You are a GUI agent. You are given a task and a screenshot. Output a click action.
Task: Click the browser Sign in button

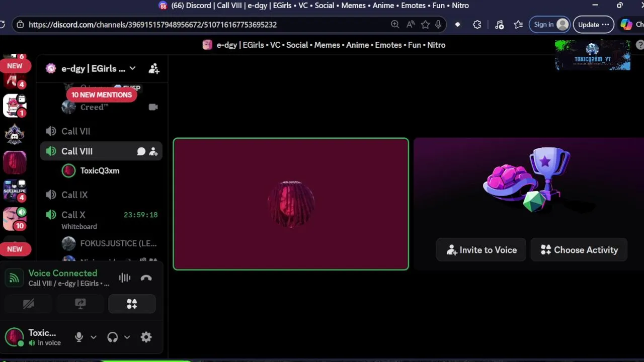pos(549,24)
